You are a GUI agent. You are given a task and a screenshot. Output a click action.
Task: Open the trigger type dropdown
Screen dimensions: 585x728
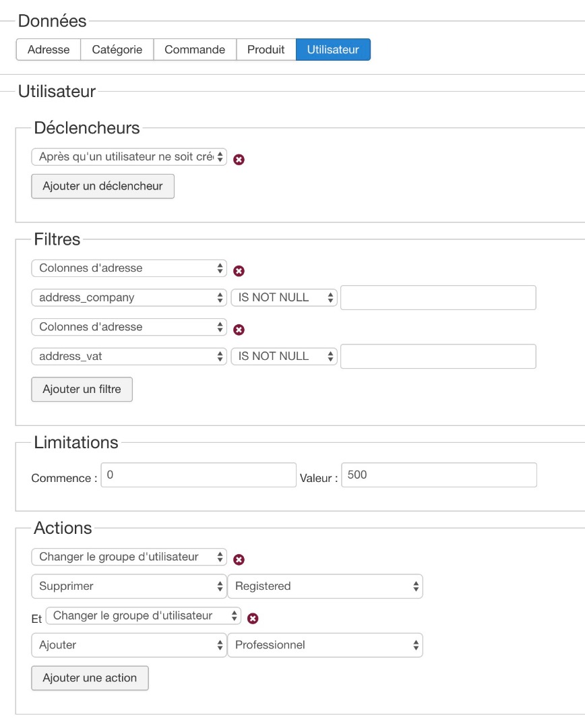pyautogui.click(x=129, y=157)
